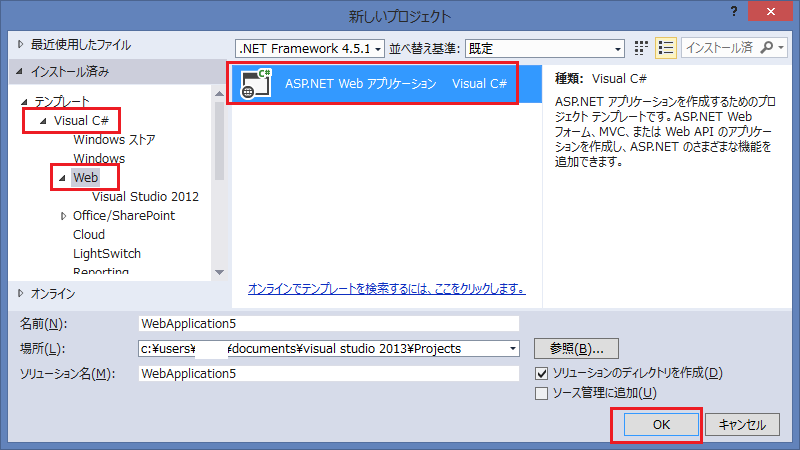Expand the Online section

pos(20,293)
